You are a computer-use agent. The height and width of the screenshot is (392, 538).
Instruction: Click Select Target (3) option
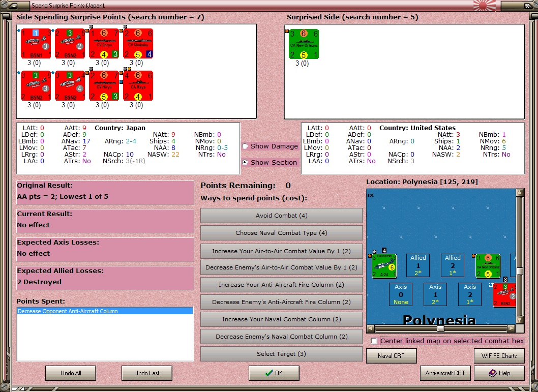click(281, 354)
